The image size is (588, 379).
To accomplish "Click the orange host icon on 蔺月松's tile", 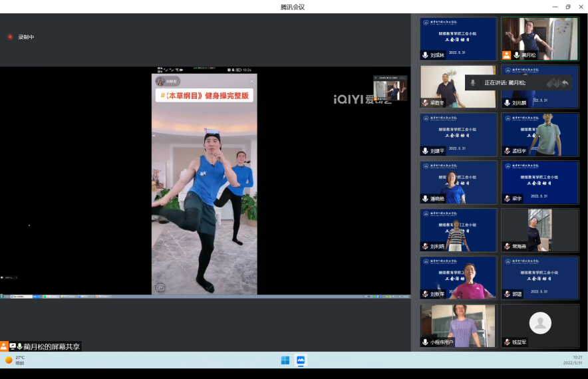I will coord(506,55).
